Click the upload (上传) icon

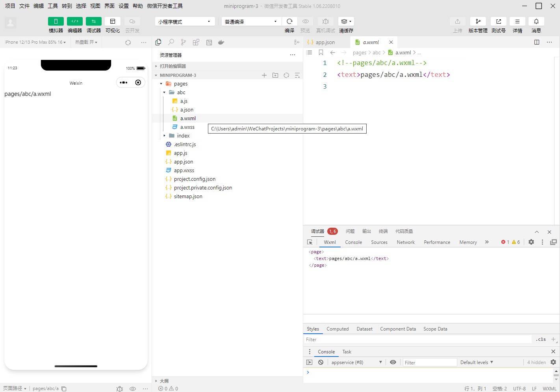tap(457, 21)
